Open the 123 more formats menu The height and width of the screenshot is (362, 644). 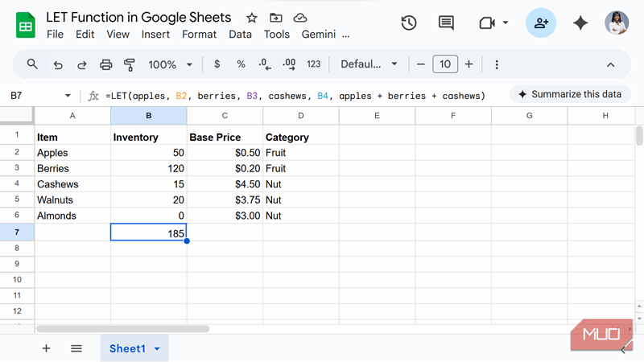pos(313,64)
